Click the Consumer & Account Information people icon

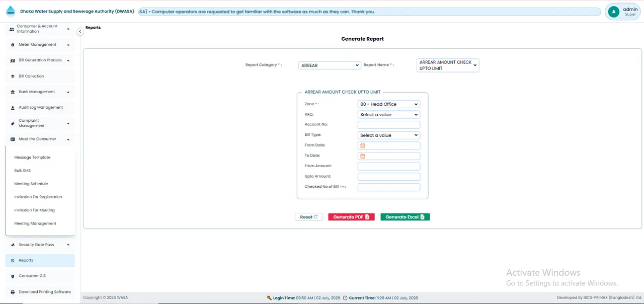12,29
